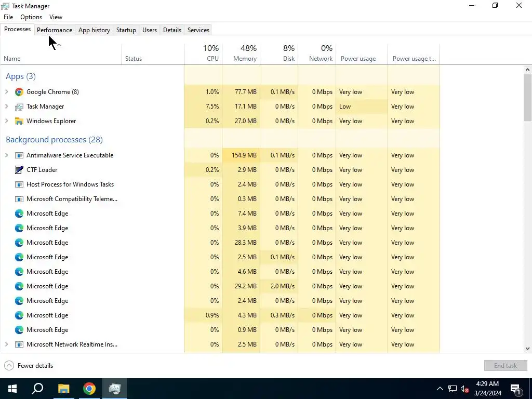Sort by the Memory column header

[241, 54]
